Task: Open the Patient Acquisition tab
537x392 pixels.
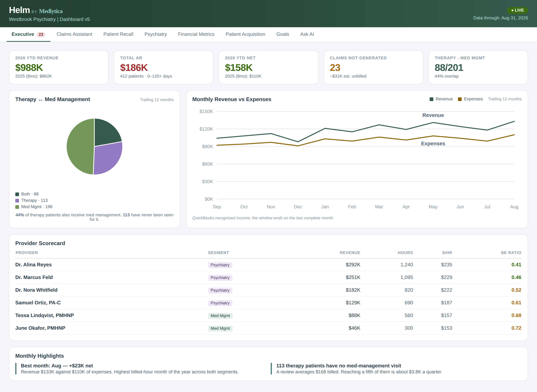Action: coord(245,34)
